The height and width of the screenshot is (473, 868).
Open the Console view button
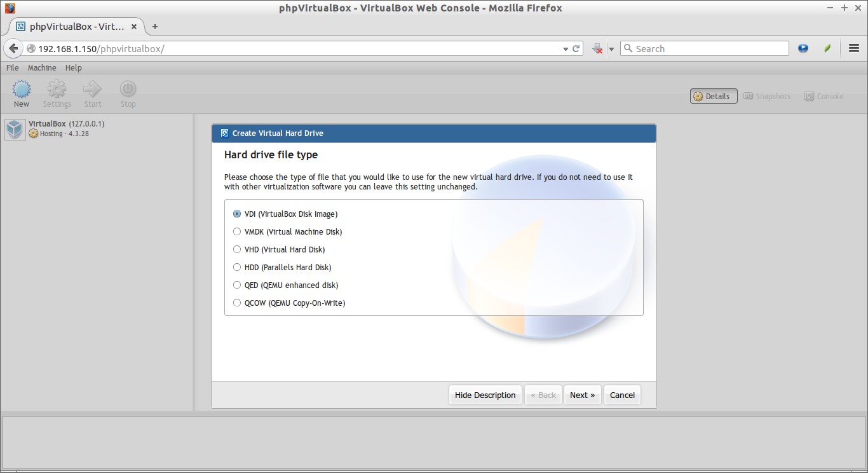point(824,96)
